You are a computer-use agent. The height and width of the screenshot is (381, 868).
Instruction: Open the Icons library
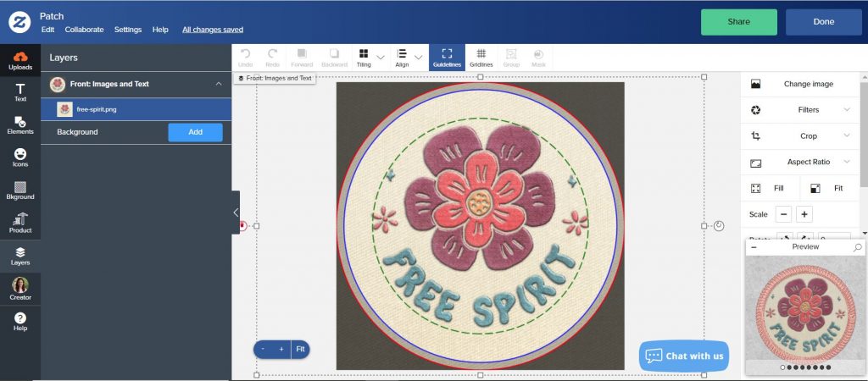(x=19, y=157)
